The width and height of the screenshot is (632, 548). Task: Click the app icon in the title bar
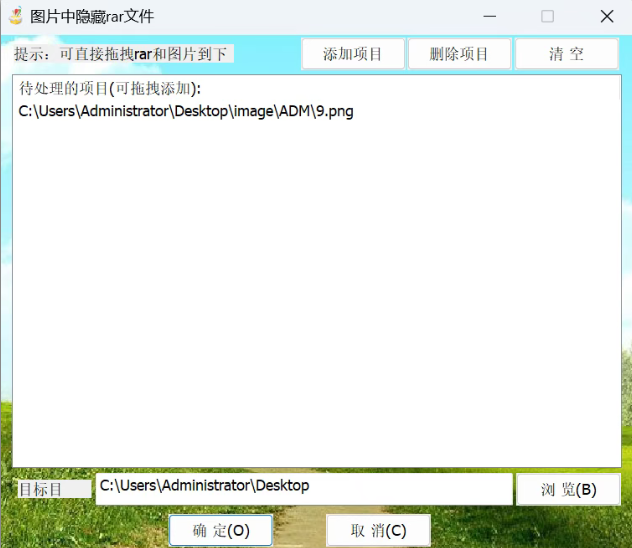pos(16,16)
